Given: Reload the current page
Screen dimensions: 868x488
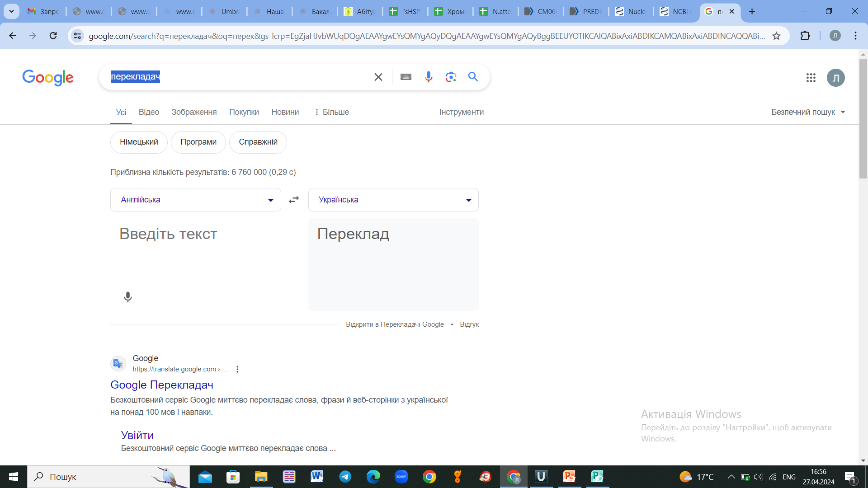Looking at the screenshot, I should pyautogui.click(x=53, y=36).
